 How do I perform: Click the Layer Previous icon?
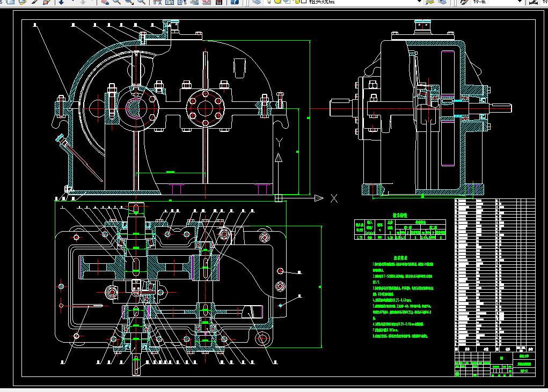point(442,2)
